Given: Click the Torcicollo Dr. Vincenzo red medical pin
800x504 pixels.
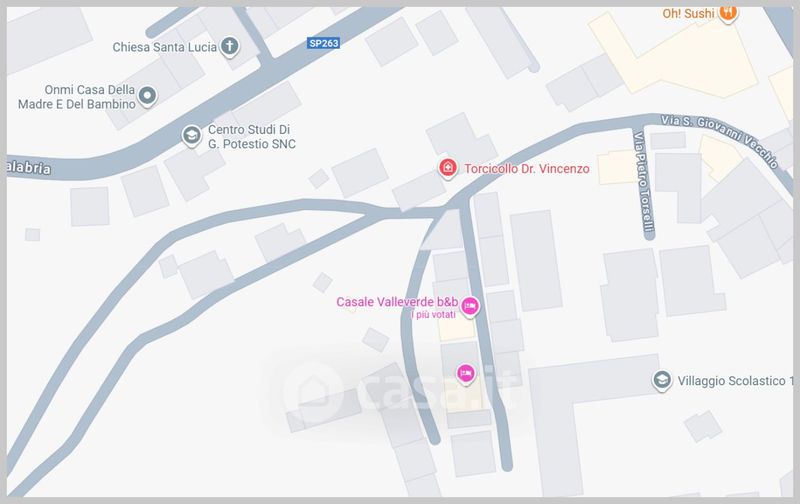Looking at the screenshot, I should 447,168.
